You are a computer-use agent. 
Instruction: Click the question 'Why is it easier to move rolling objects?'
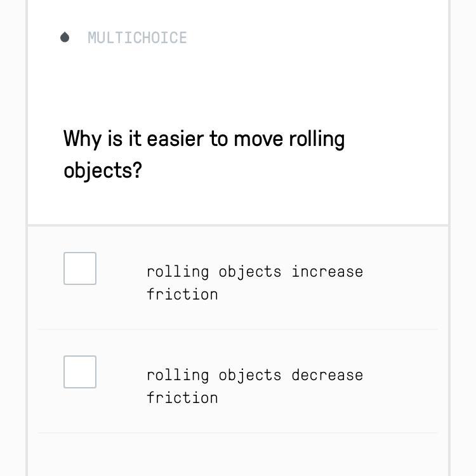click(204, 154)
